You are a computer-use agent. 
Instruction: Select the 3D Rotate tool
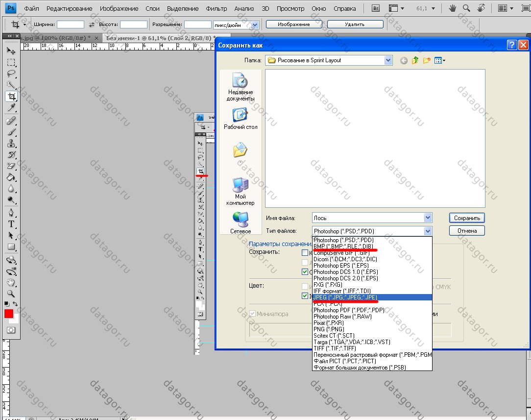coord(11,260)
